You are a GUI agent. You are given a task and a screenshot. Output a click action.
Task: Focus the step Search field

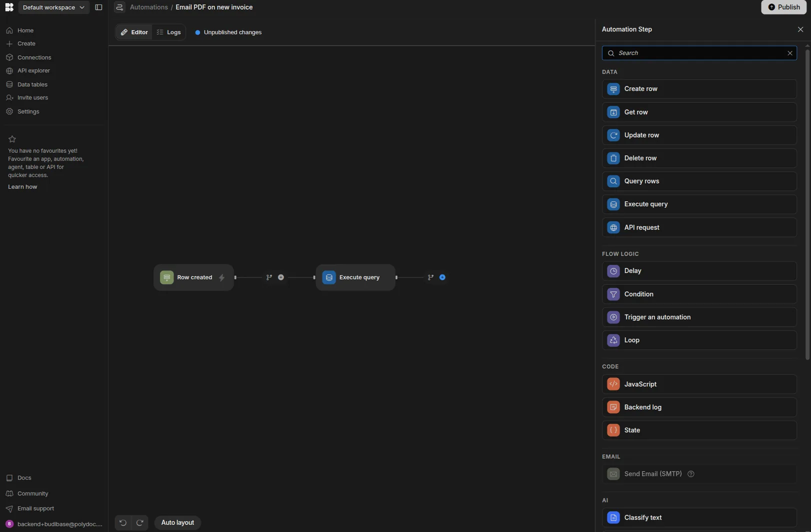pyautogui.click(x=699, y=53)
